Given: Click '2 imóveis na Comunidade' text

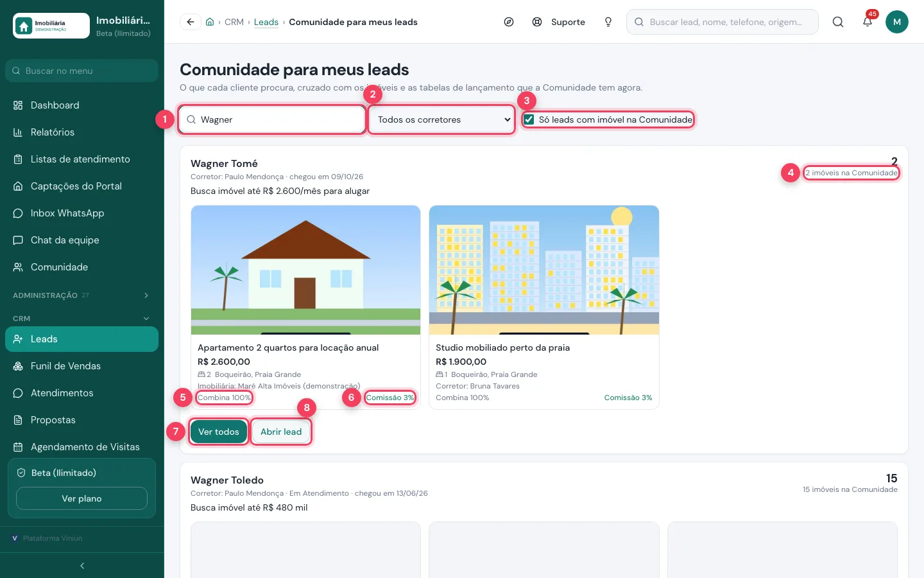Looking at the screenshot, I should [x=851, y=173].
